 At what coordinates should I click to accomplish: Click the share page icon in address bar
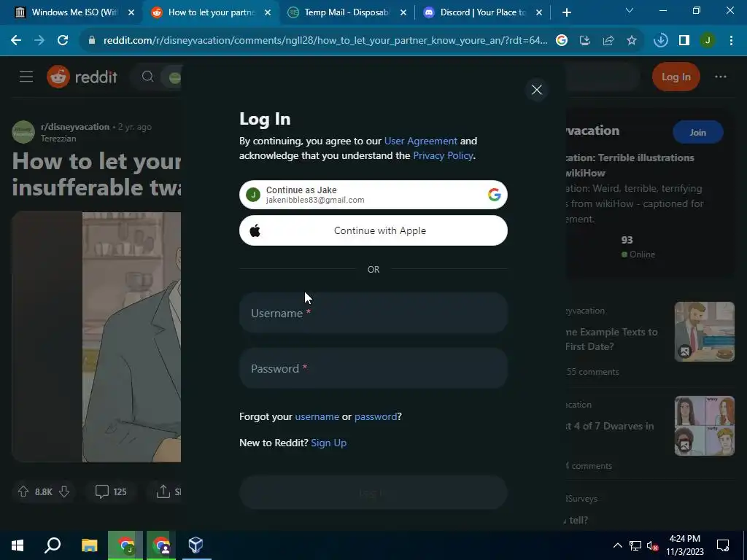pos(608,41)
